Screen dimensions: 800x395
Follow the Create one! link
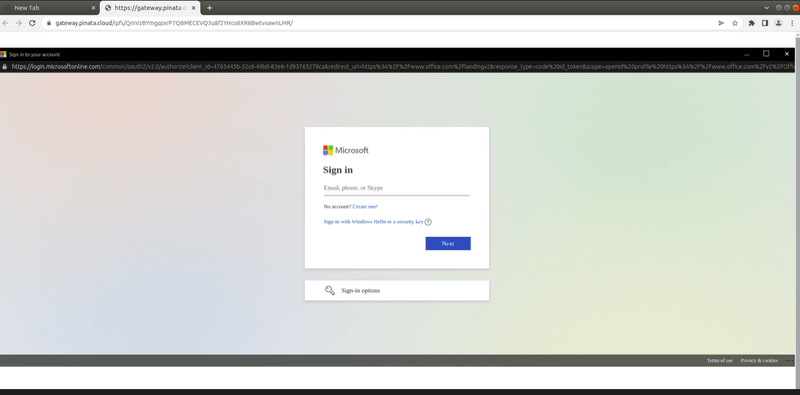tap(365, 207)
